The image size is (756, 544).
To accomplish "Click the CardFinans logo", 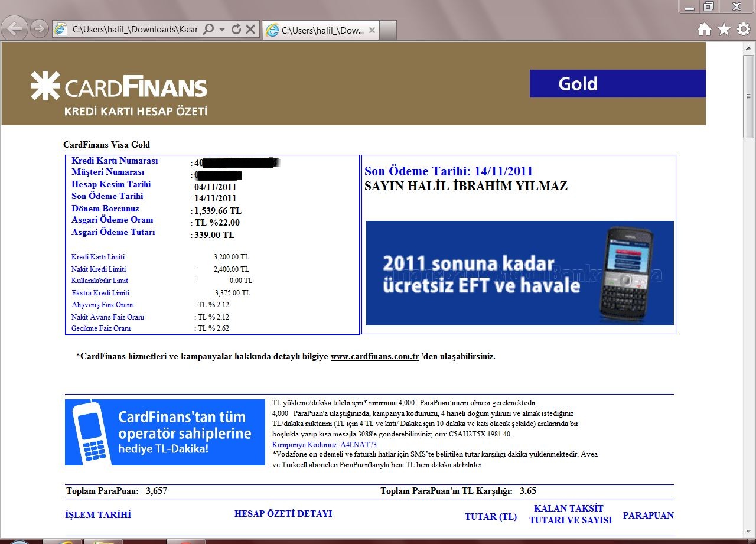I will [x=119, y=86].
